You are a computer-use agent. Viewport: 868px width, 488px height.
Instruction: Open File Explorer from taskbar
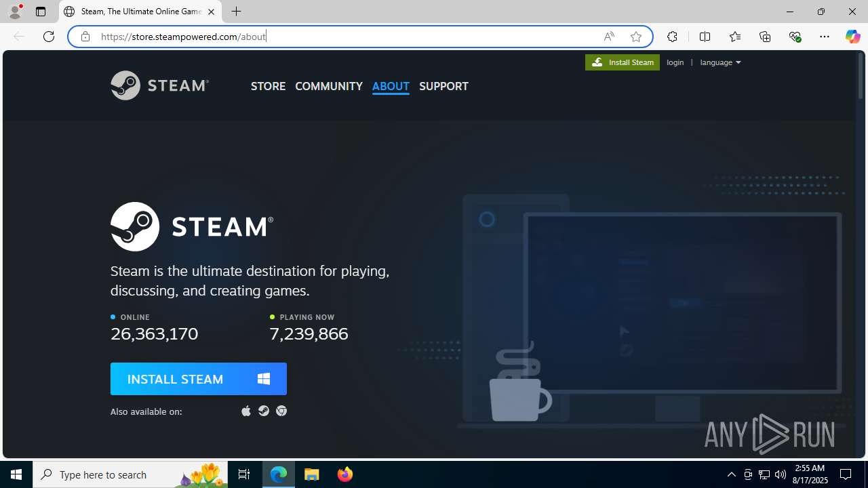pos(312,474)
